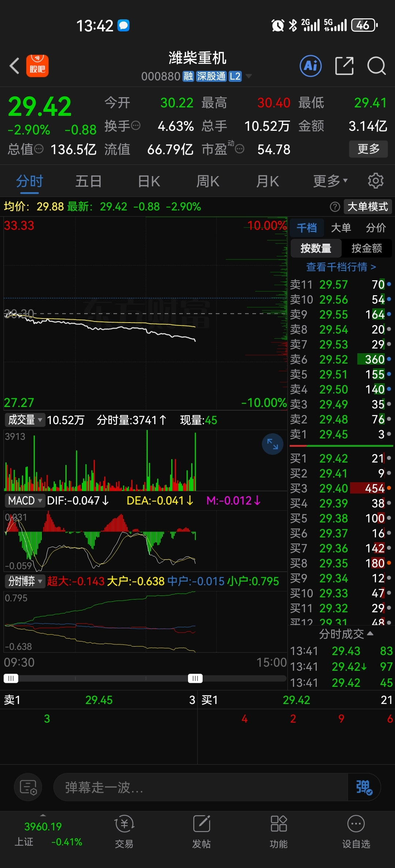Viewport: 395px width, 868px height.
Task: Select the 分价 tab
Action: coord(376,228)
